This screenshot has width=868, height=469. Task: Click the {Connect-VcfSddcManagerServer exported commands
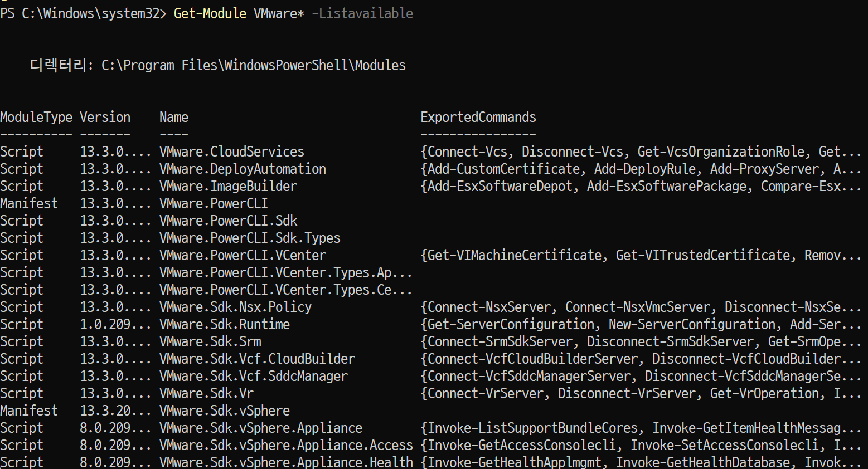[x=641, y=376]
